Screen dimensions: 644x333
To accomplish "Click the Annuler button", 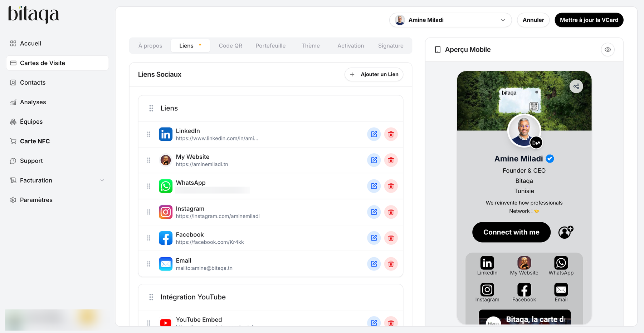I will 533,20.
